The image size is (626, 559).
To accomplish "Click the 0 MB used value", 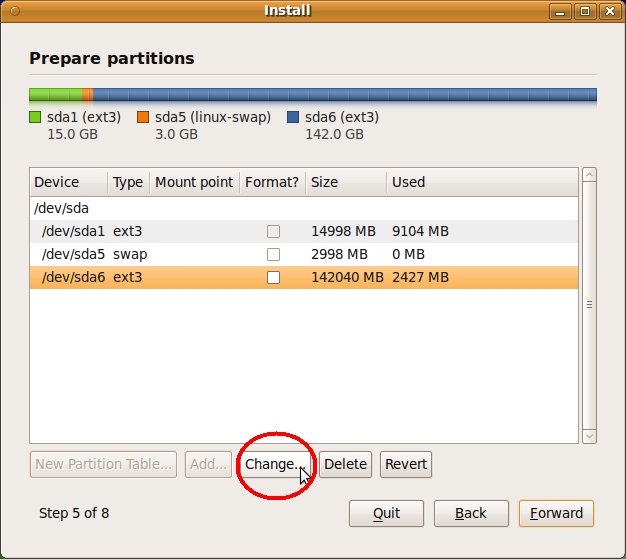I will coord(408,254).
